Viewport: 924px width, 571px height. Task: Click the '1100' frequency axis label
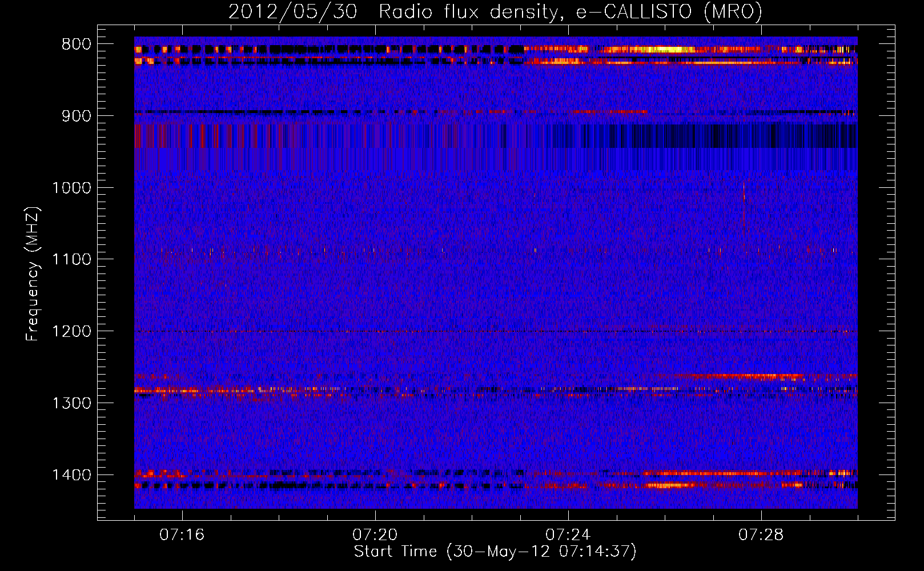71,260
